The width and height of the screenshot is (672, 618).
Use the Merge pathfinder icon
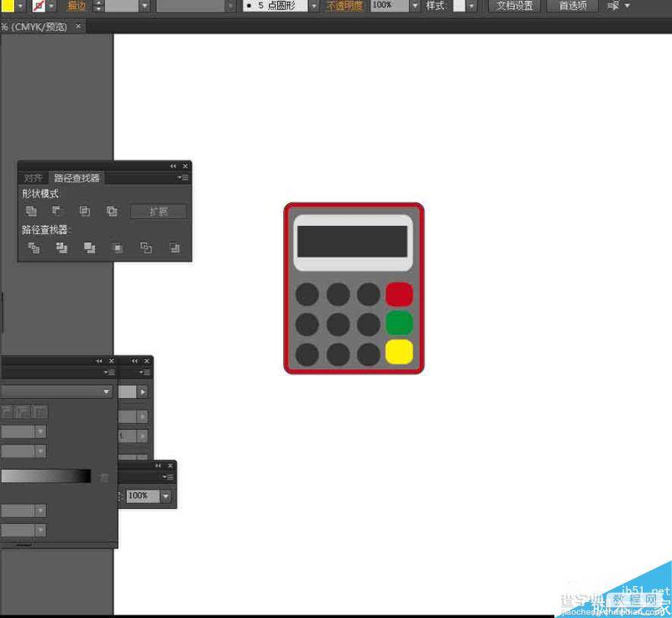(x=90, y=248)
